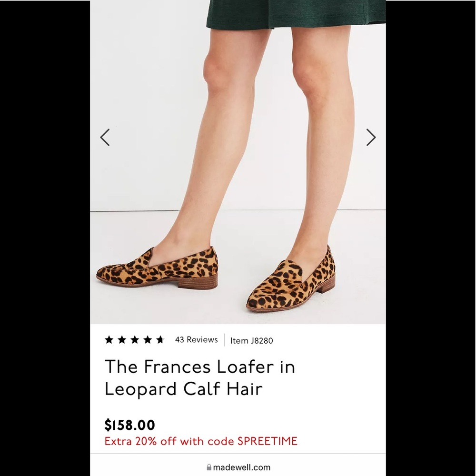
Task: Click the Item J8280 label
Action: [252, 341]
